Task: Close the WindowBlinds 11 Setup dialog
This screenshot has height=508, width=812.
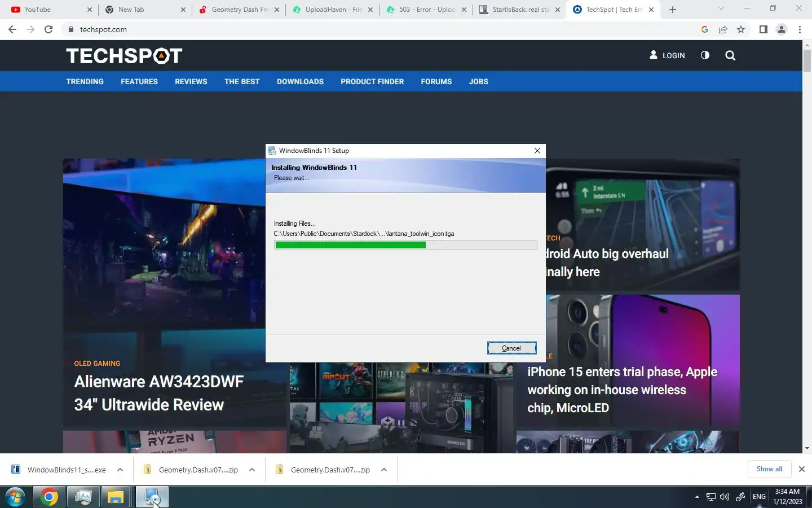Action: click(537, 151)
